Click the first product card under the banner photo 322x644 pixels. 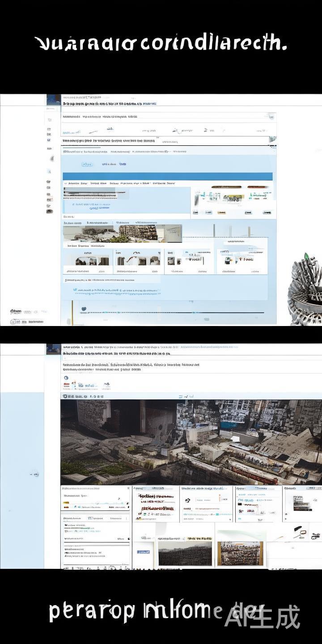(x=87, y=262)
